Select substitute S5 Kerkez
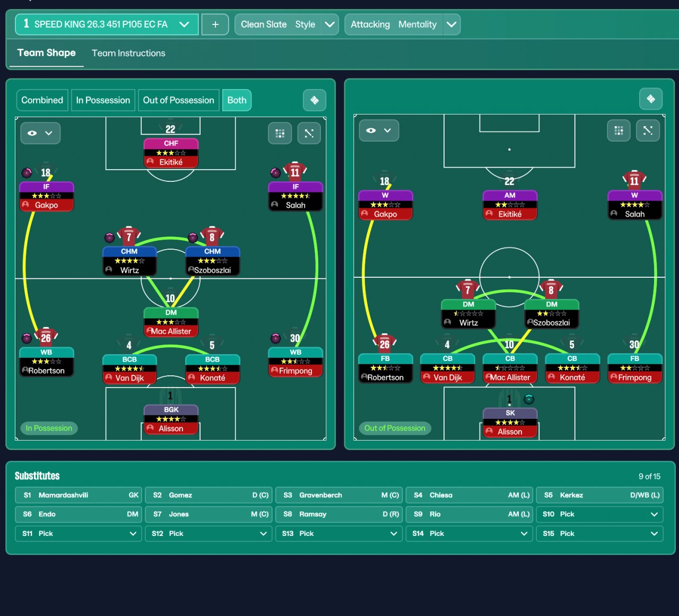 (599, 495)
